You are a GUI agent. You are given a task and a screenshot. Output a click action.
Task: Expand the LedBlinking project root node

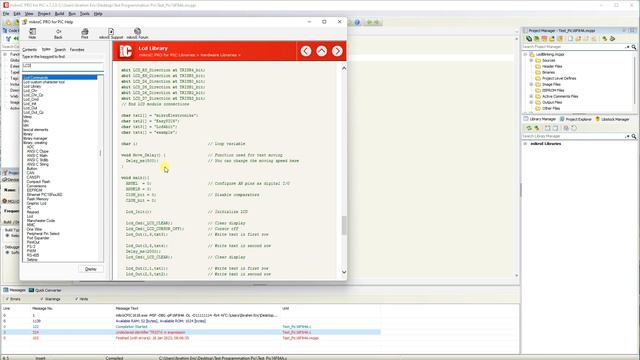click(x=526, y=54)
